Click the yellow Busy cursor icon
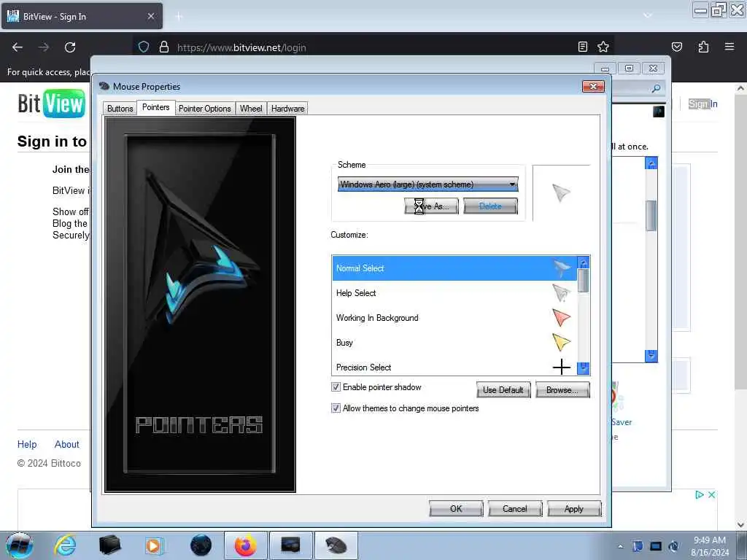The width and height of the screenshot is (747, 560). [561, 342]
